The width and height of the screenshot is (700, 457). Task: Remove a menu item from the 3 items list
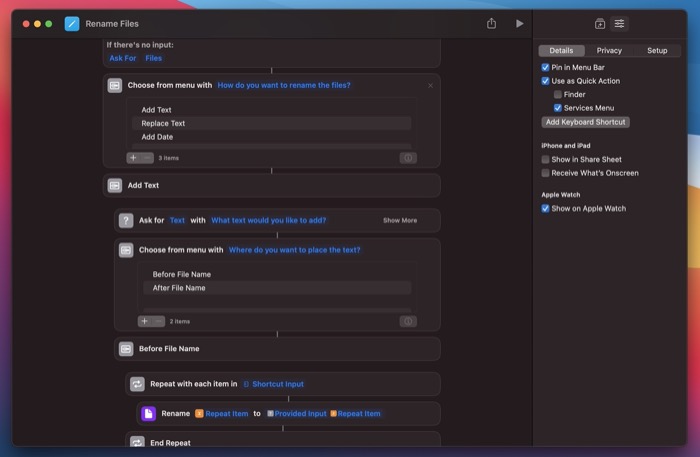click(147, 158)
